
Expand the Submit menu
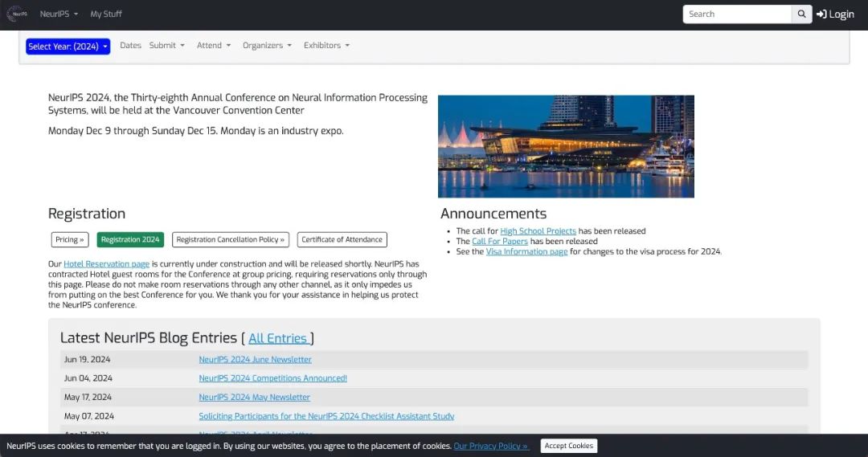166,45
